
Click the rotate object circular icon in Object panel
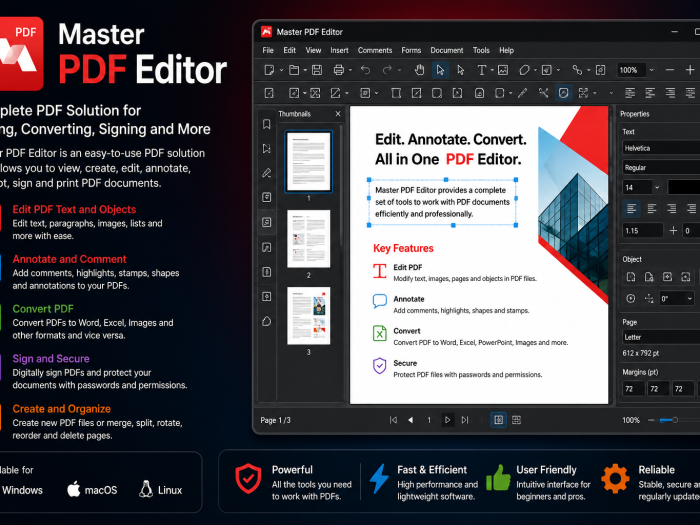(630, 298)
